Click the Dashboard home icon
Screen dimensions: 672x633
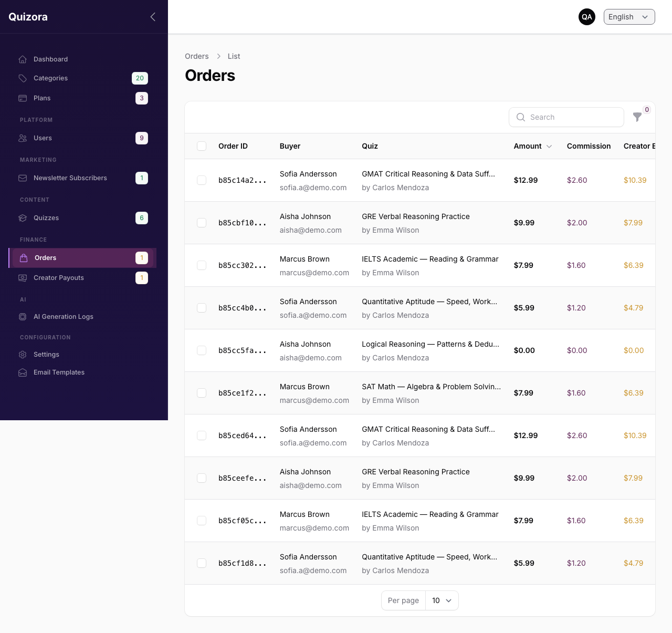click(23, 59)
